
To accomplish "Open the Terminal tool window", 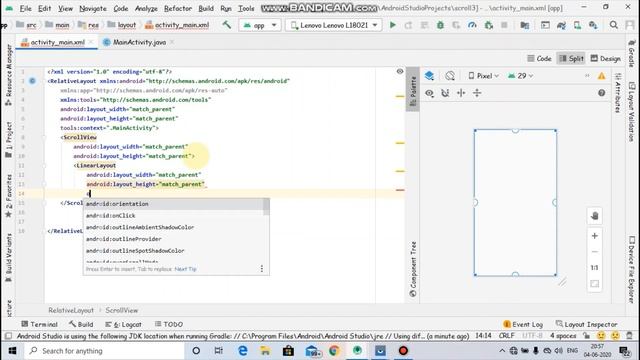I will tap(39, 324).
